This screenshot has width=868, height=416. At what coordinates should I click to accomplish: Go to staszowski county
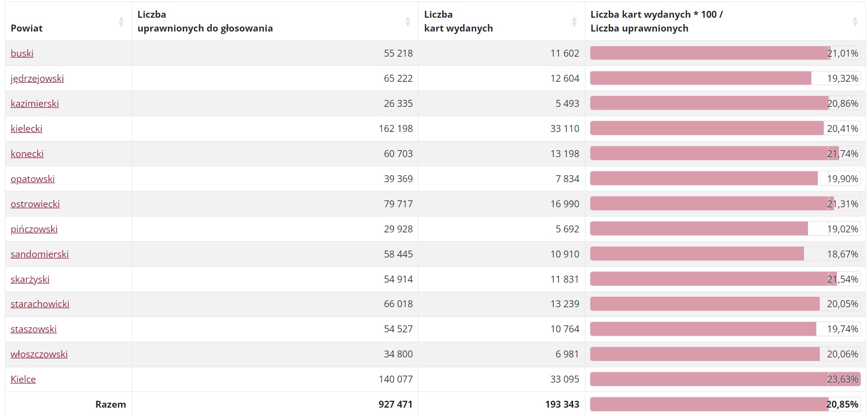33,329
